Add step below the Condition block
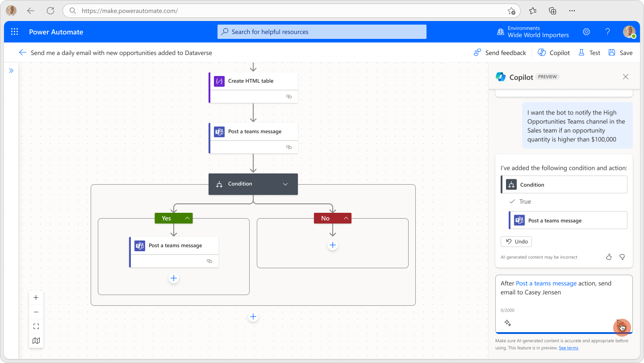Viewport: 644px width, 363px height. tap(253, 317)
